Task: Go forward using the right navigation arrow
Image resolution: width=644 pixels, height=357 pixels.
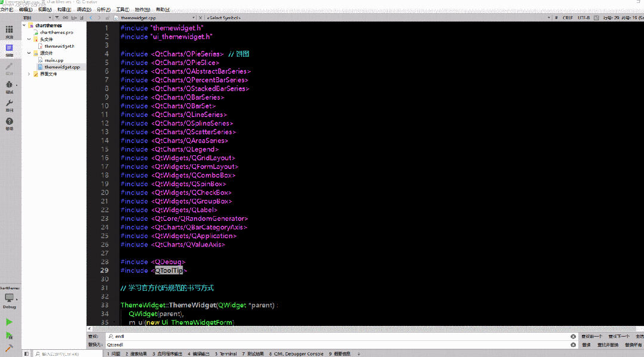Action: click(99, 18)
